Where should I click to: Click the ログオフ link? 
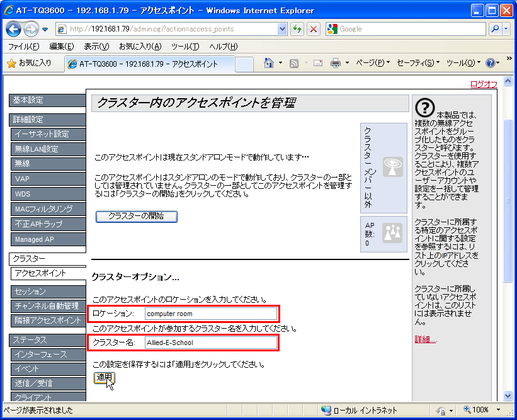point(484,84)
